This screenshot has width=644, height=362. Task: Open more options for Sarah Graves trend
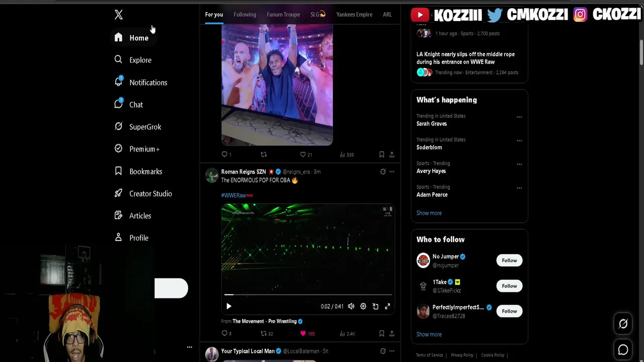tap(519, 117)
